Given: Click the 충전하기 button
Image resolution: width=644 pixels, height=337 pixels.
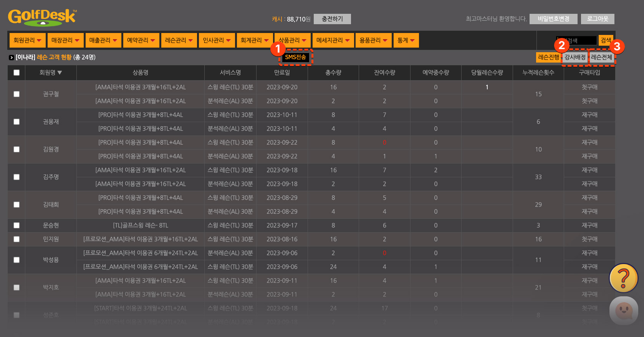Looking at the screenshot, I should pos(332,19).
